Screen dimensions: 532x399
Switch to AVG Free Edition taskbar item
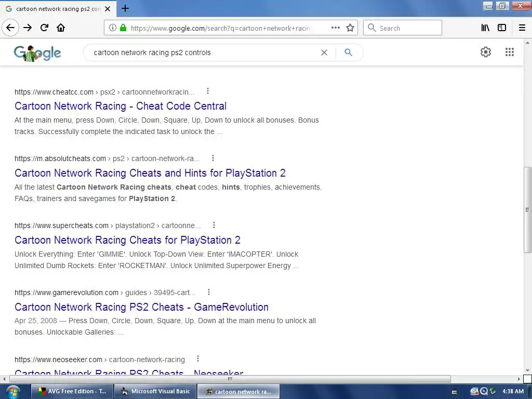pos(72,391)
